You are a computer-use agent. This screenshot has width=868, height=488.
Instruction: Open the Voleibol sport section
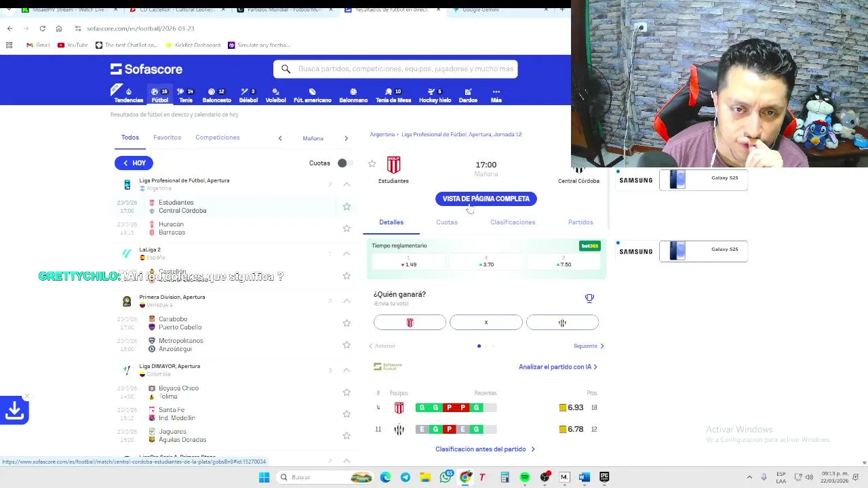pos(275,95)
